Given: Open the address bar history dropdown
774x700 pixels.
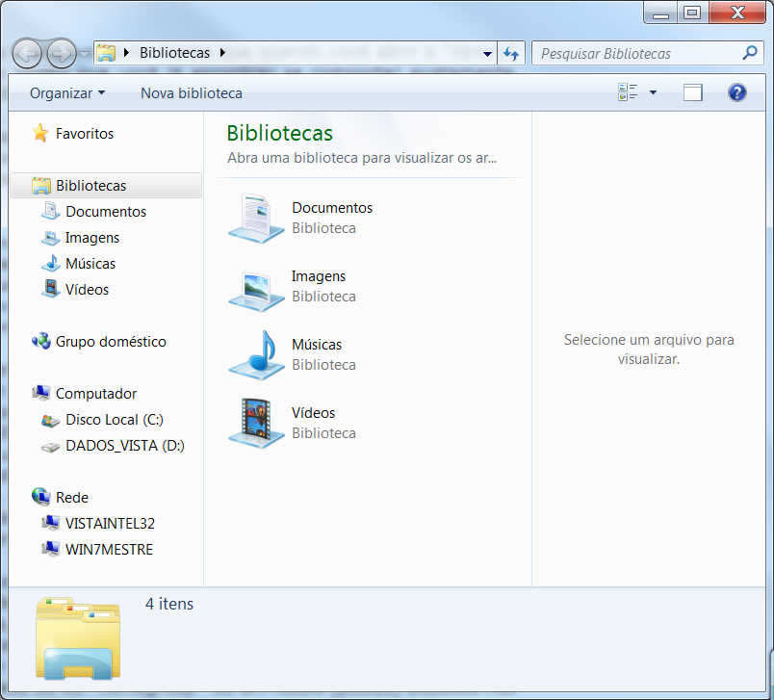Looking at the screenshot, I should point(488,54).
